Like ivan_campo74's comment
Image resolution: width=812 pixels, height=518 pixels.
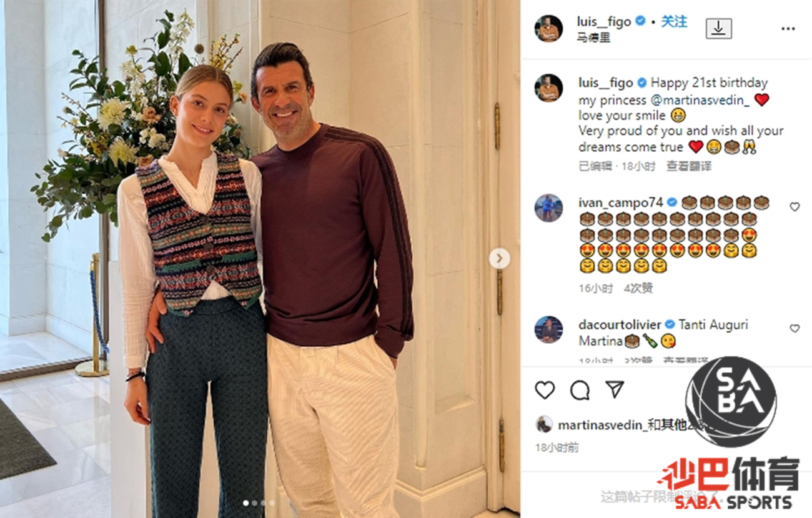tap(795, 207)
